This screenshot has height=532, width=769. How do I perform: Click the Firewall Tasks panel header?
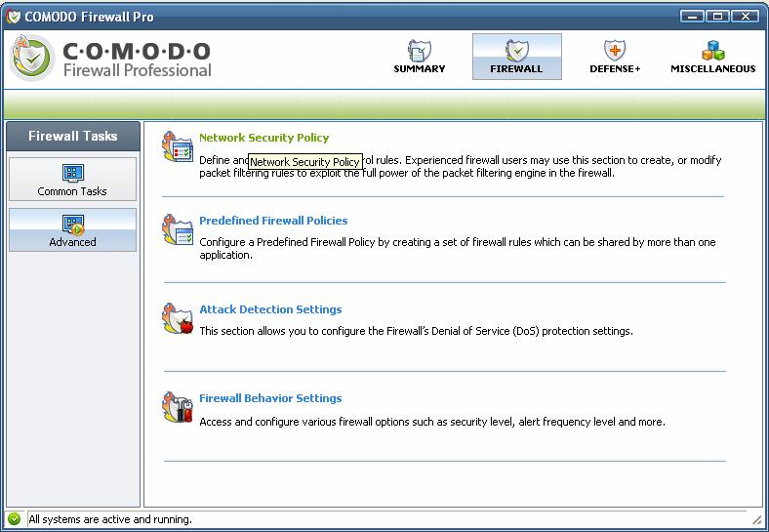coord(72,136)
